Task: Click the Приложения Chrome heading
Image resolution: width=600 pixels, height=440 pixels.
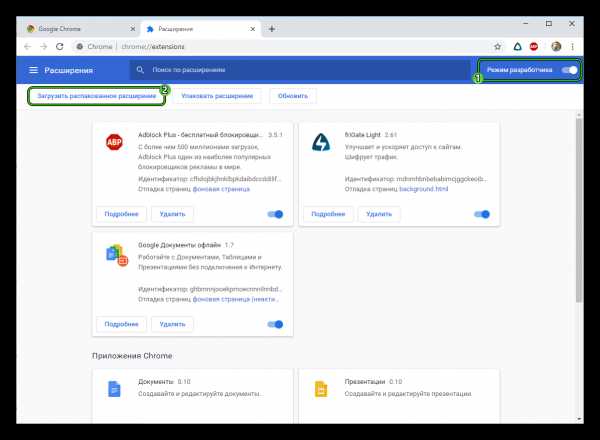Action: tap(132, 356)
